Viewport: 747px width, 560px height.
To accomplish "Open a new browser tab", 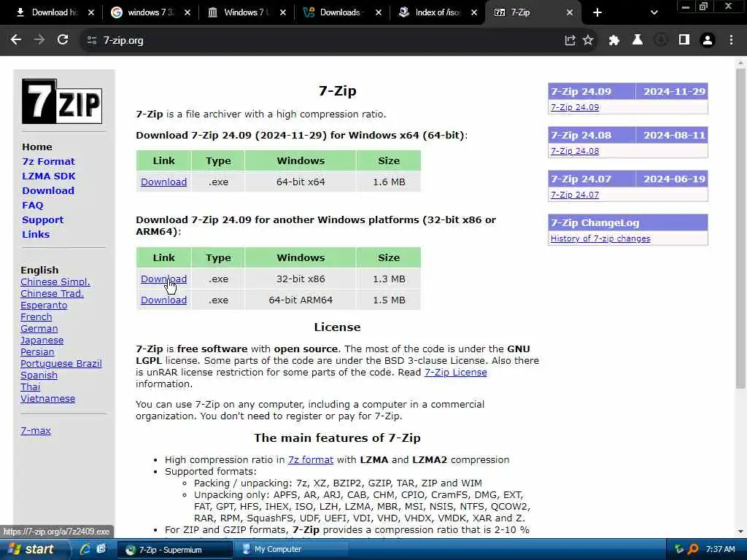I will [x=597, y=13].
